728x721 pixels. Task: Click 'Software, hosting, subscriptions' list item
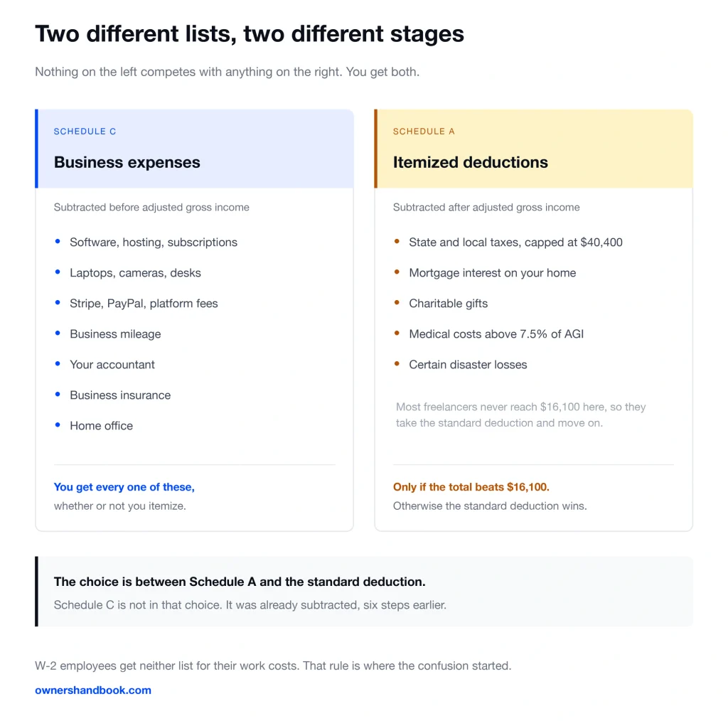(154, 242)
